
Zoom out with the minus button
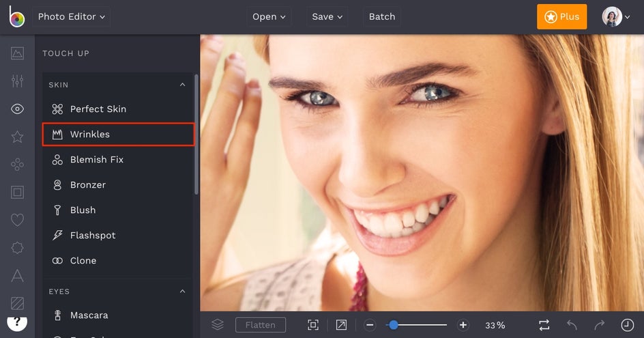tap(370, 325)
